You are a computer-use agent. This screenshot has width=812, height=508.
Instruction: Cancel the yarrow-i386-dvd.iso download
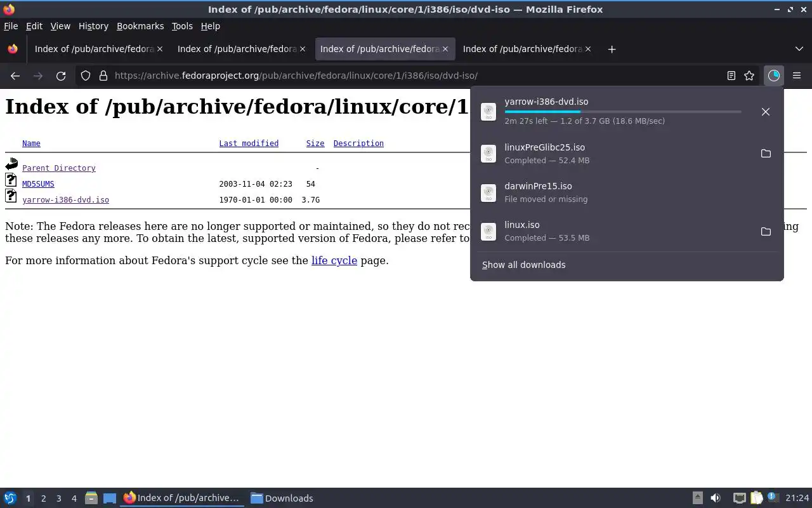pyautogui.click(x=766, y=112)
